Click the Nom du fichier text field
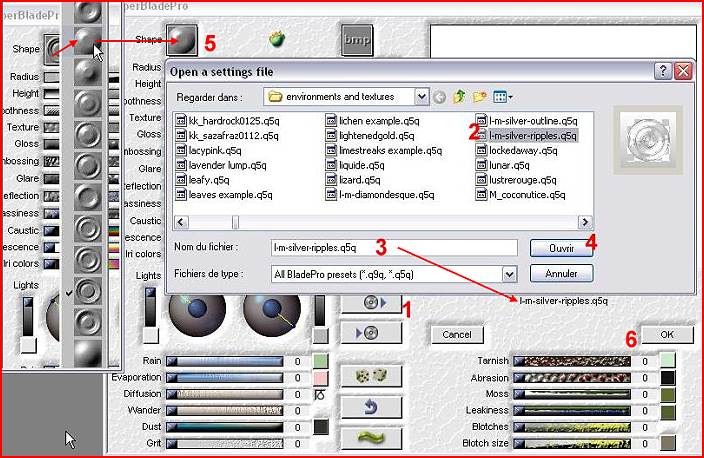The width and height of the screenshot is (704, 458). [393, 247]
